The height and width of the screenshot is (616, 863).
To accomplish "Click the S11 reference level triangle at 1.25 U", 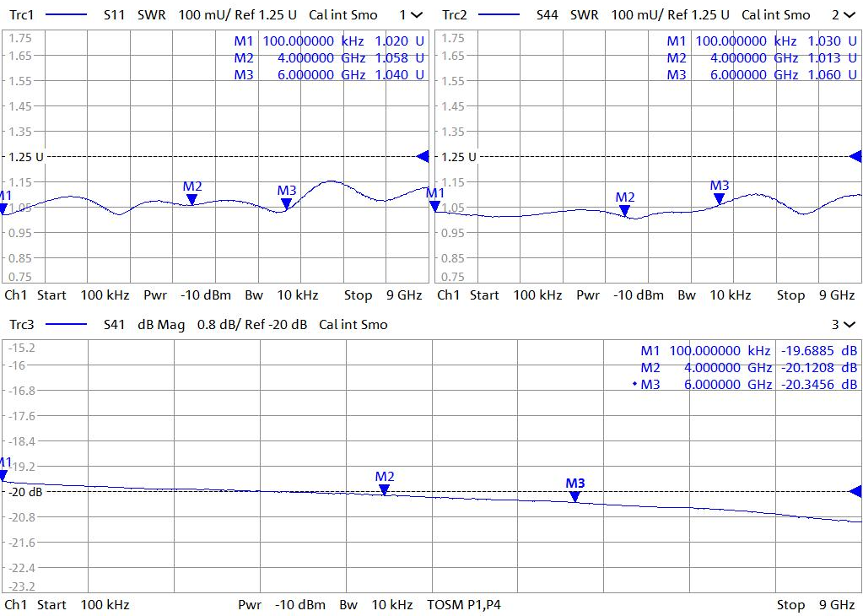I will coord(423,156).
